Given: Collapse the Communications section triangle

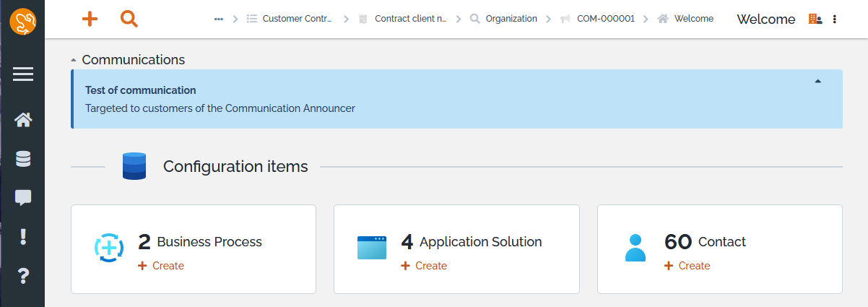Looking at the screenshot, I should pyautogui.click(x=74, y=61).
